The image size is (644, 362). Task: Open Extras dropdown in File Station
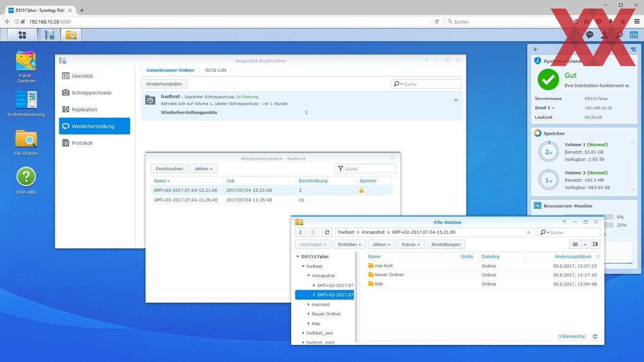(x=411, y=244)
